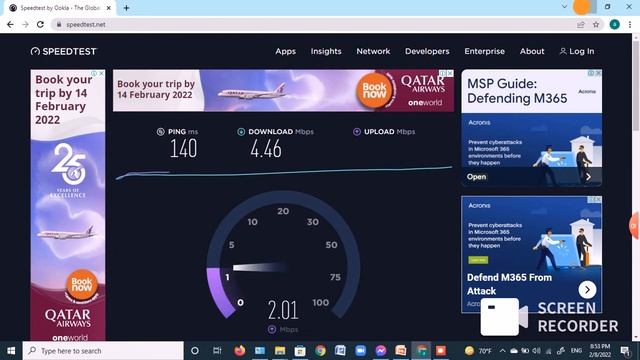This screenshot has width=640, height=360.
Task: Click the upload icon below the gauge reading
Action: 272,329
